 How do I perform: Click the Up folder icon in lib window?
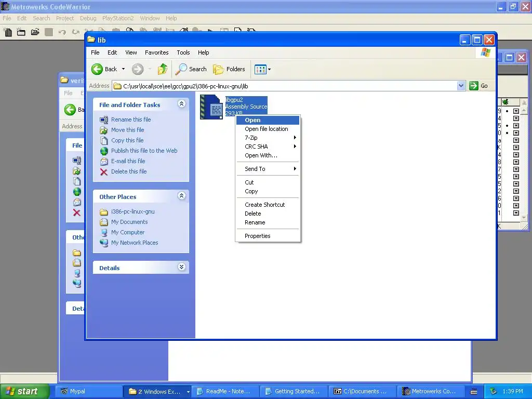click(x=163, y=69)
